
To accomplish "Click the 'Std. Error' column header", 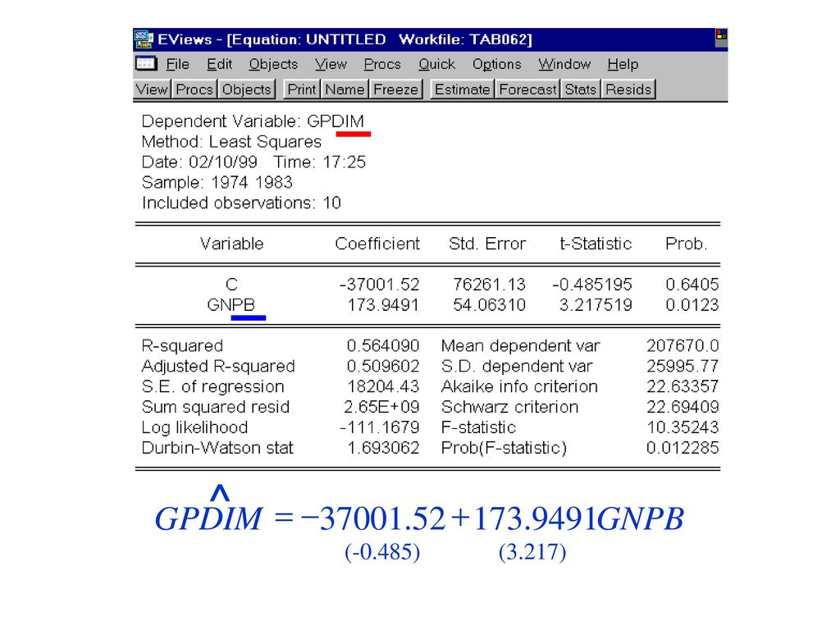I will tap(487, 244).
